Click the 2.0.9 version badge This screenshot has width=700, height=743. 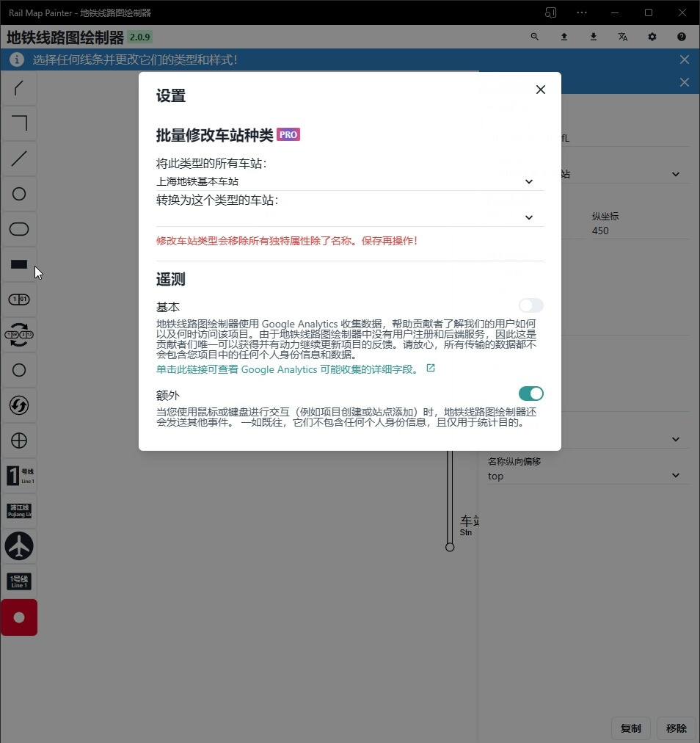click(139, 37)
